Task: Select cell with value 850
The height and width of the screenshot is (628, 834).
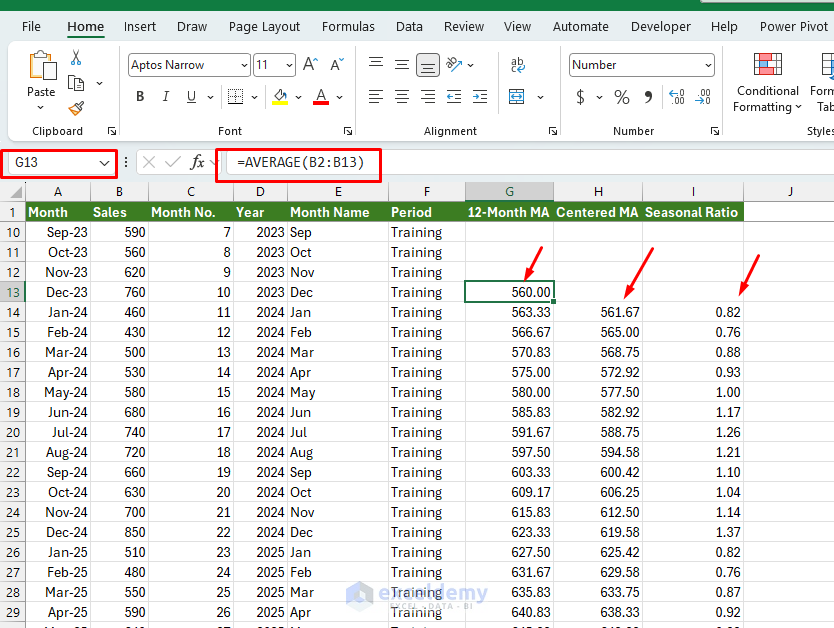Action: (119, 532)
